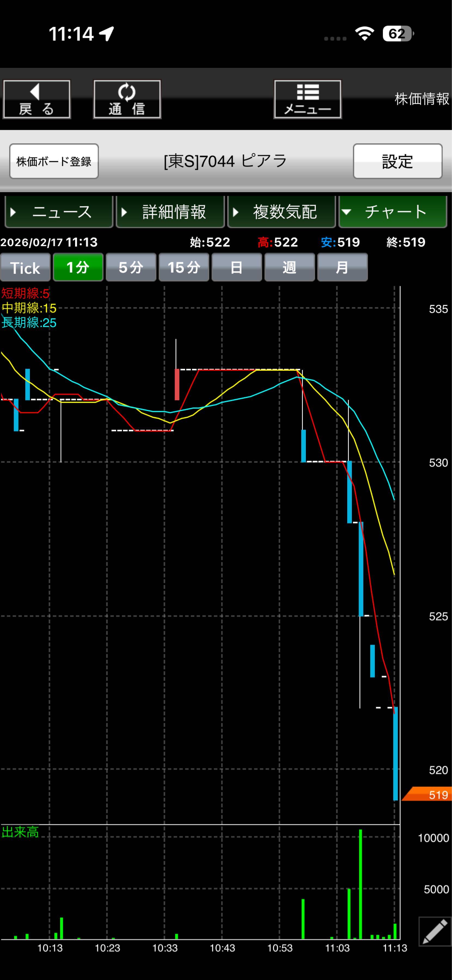Collapse the チャート section

click(392, 212)
